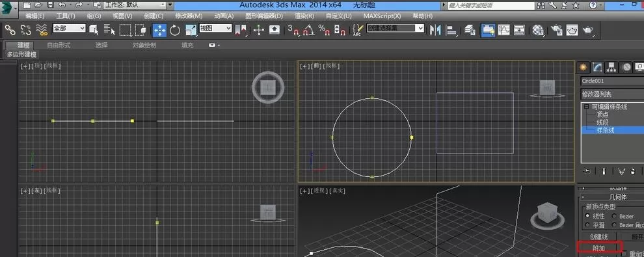
Task: Open the Mirror tool
Action: pyautogui.click(x=435, y=30)
